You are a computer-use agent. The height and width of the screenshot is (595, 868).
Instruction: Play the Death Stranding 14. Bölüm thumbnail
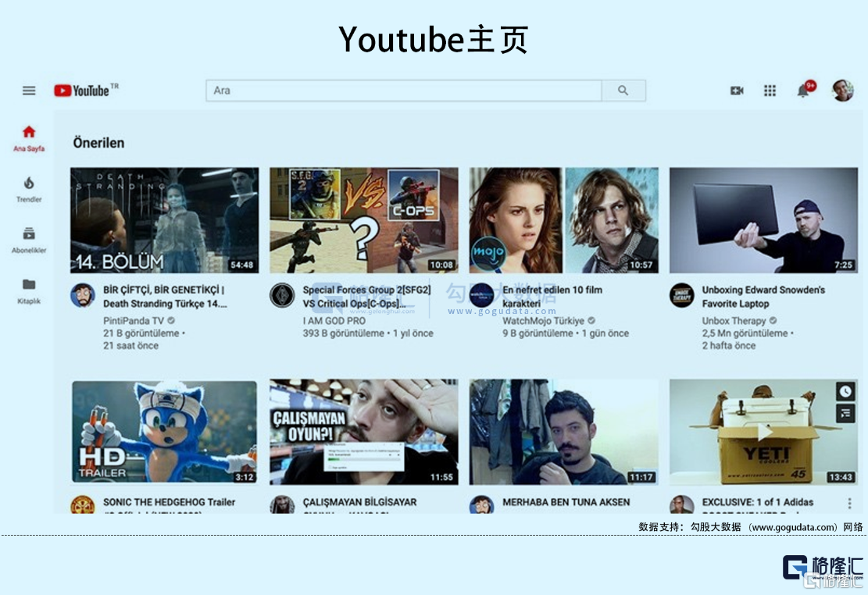pyautogui.click(x=164, y=220)
